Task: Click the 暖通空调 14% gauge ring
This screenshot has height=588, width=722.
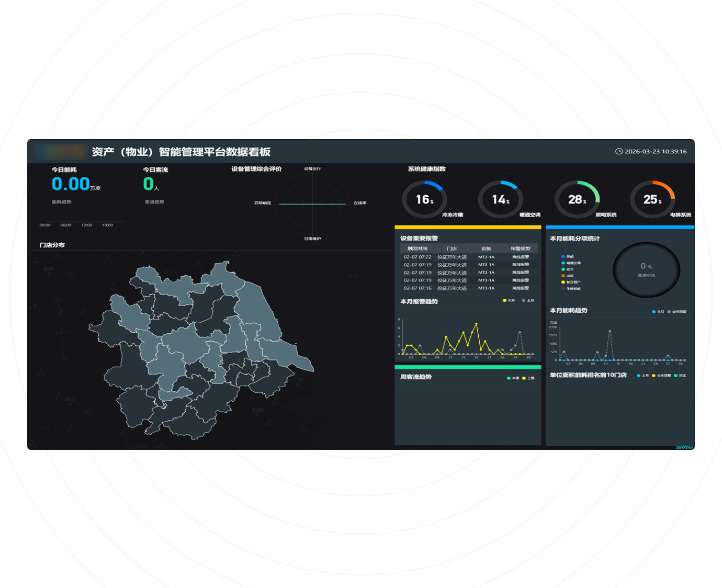Action: (x=500, y=199)
